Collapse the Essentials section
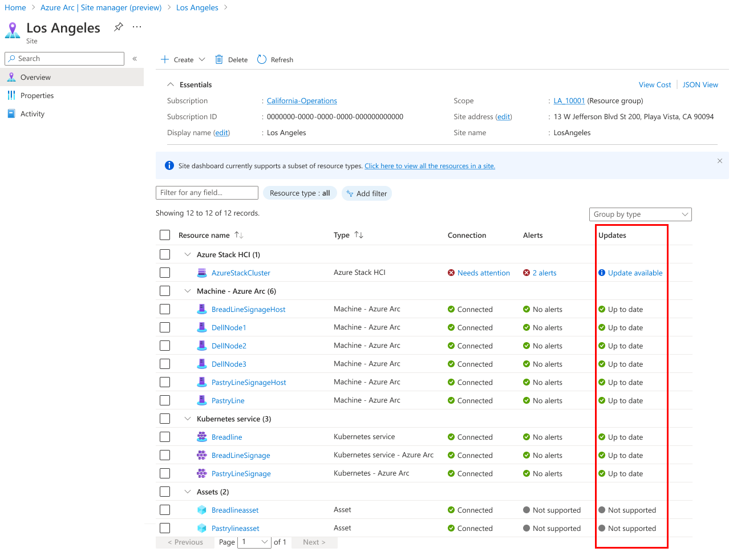Image resolution: width=737 pixels, height=560 pixels. 171,84
